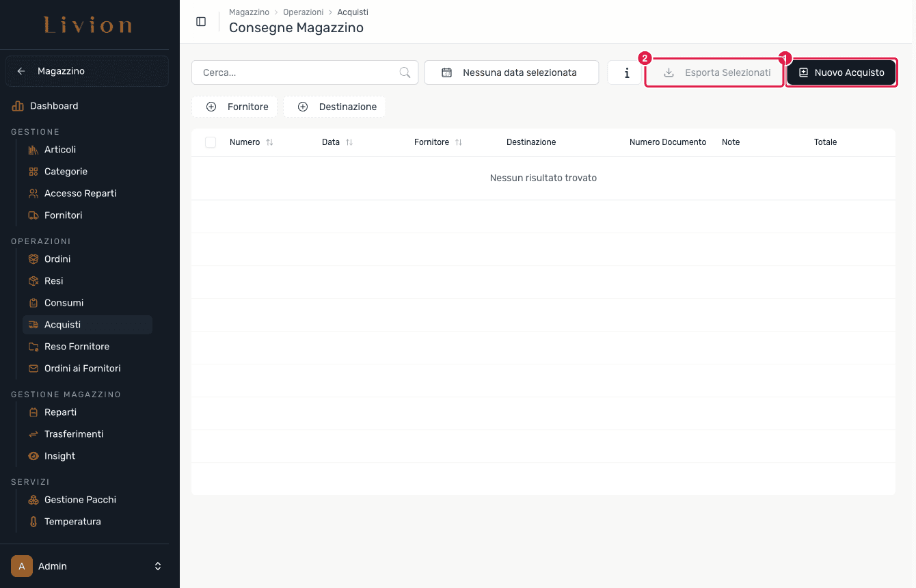Open Insight eye icon in sidebar

(33, 456)
